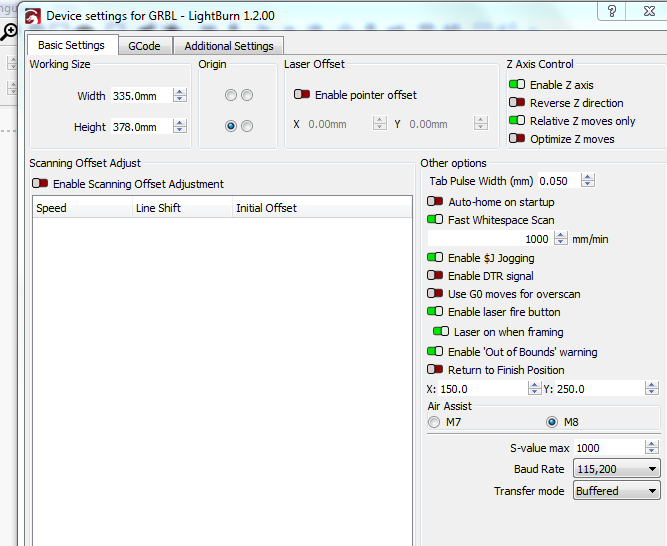Toggle Enable laser fire button
The height and width of the screenshot is (546, 667).
pos(435,311)
